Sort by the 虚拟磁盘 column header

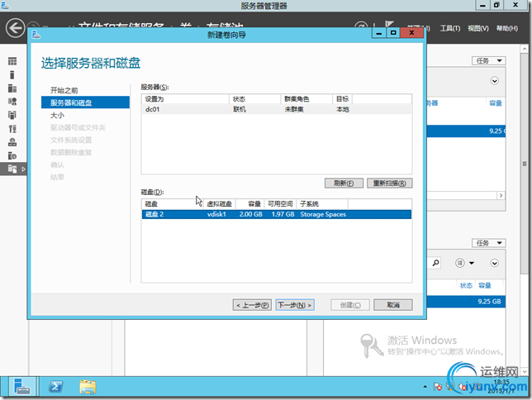[219, 204]
